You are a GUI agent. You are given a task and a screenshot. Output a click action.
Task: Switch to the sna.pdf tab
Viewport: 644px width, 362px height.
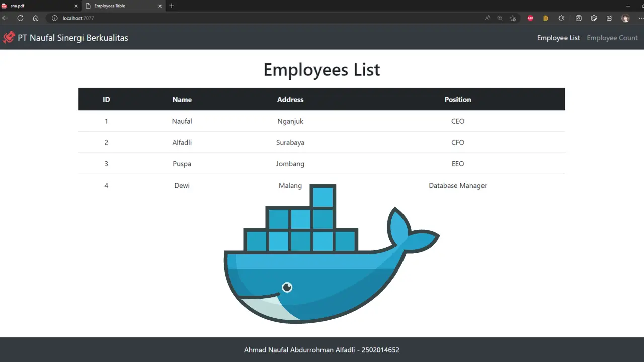(x=39, y=6)
